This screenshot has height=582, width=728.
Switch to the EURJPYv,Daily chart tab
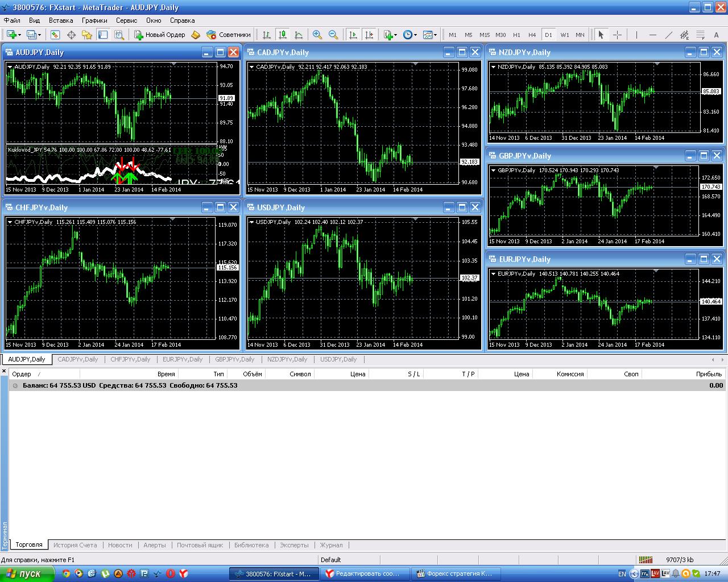click(183, 359)
